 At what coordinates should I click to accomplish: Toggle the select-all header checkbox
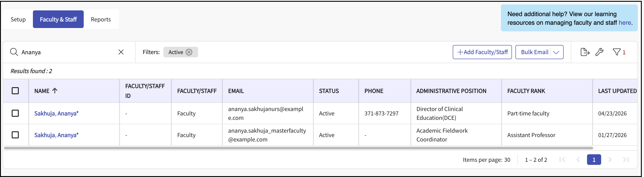pyautogui.click(x=15, y=91)
